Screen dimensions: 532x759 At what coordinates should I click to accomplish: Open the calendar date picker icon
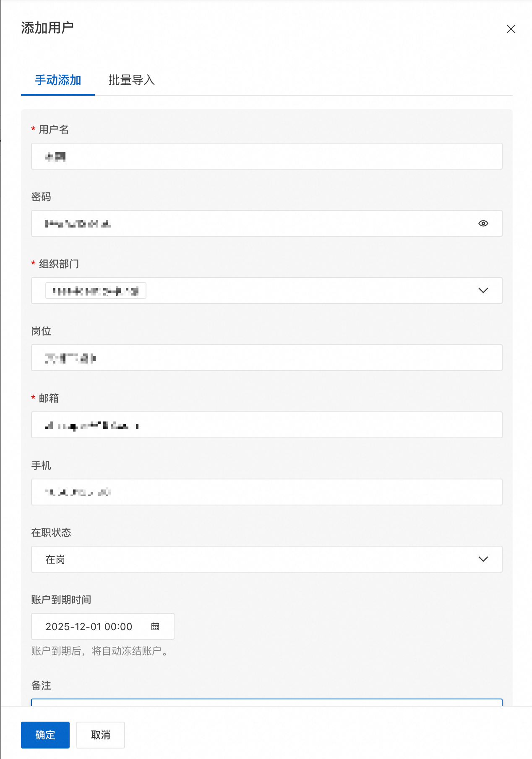click(155, 626)
